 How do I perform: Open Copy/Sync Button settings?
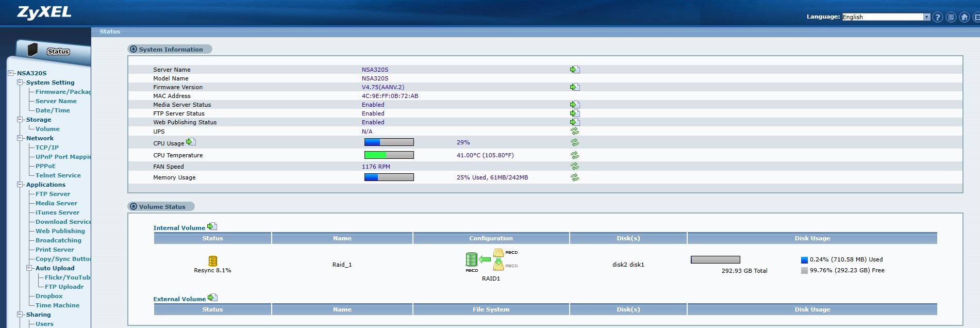pos(63,259)
